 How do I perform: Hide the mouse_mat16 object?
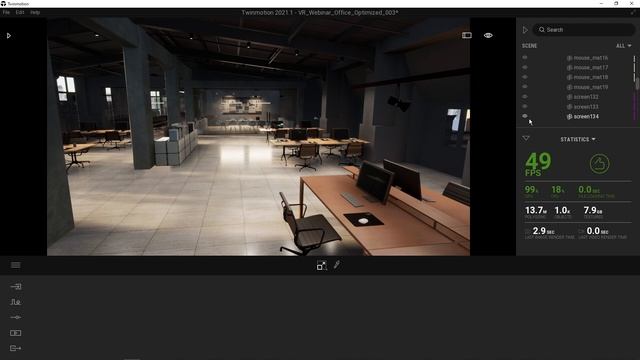point(525,58)
